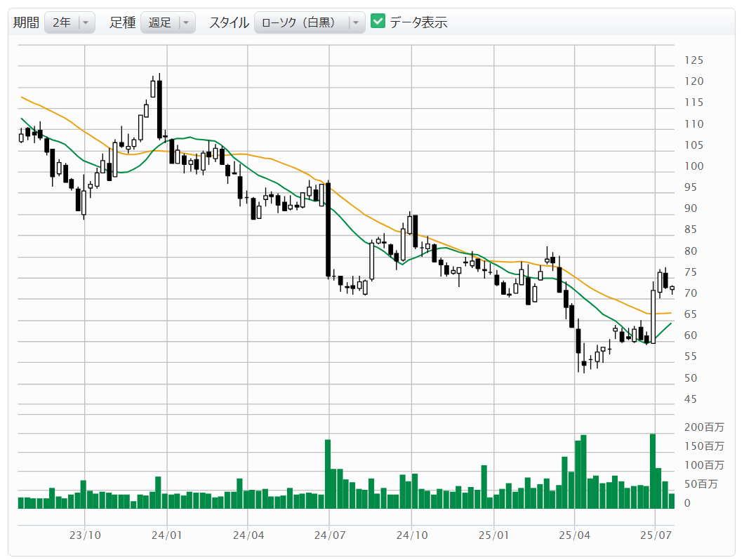Click the 25/01 date axis label
Viewport: 744px width, 560px height.
point(493,535)
